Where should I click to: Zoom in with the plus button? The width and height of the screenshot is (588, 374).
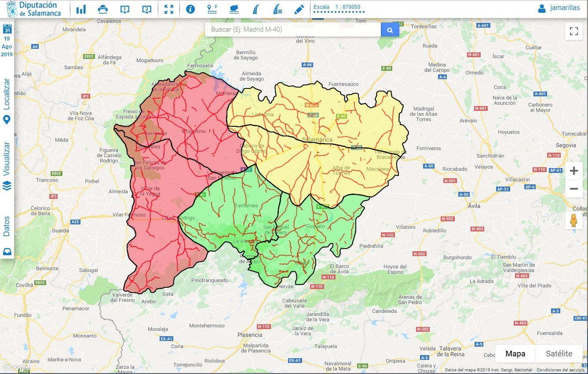coord(573,171)
